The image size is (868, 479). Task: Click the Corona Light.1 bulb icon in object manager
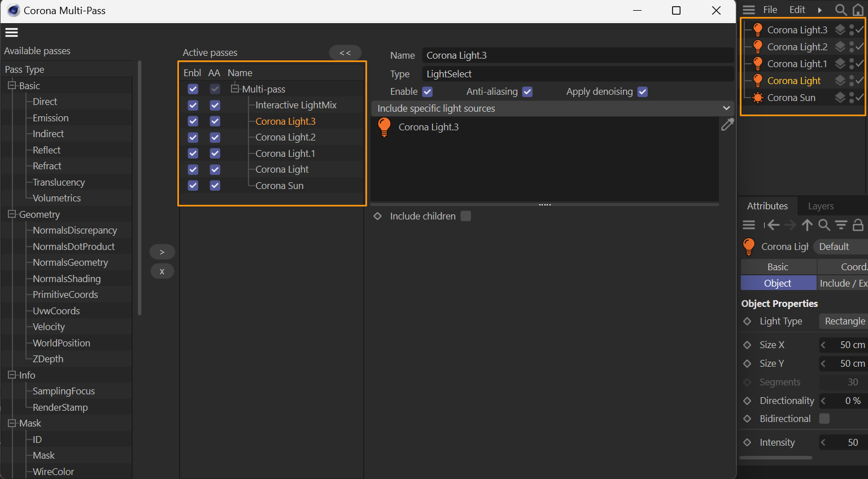(758, 64)
